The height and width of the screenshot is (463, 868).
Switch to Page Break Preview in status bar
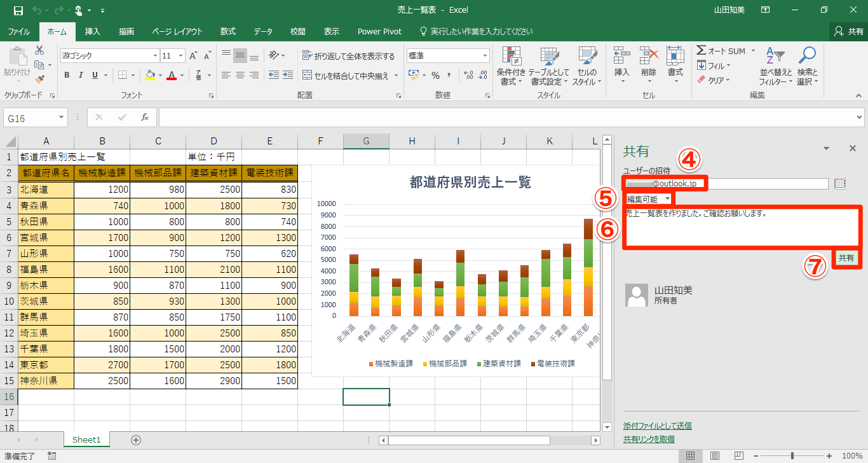coord(738,456)
